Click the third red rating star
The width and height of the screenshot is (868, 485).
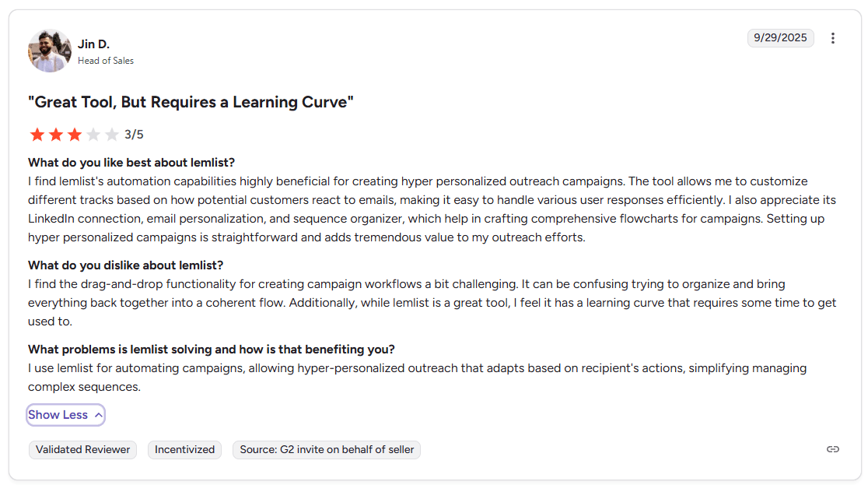[75, 135]
